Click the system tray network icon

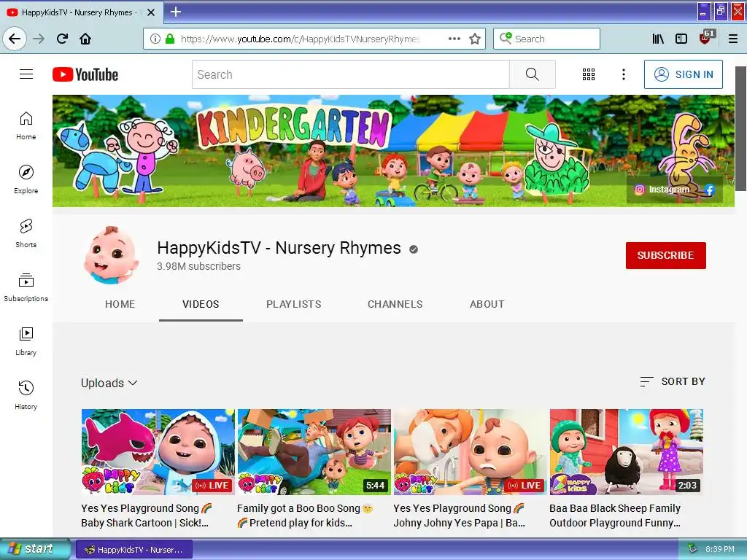[693, 549]
